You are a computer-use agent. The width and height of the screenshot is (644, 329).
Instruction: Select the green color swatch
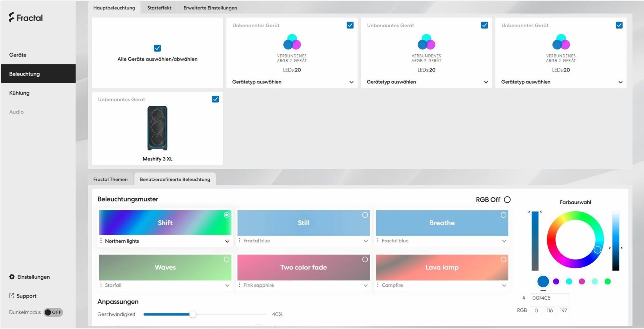[607, 281]
